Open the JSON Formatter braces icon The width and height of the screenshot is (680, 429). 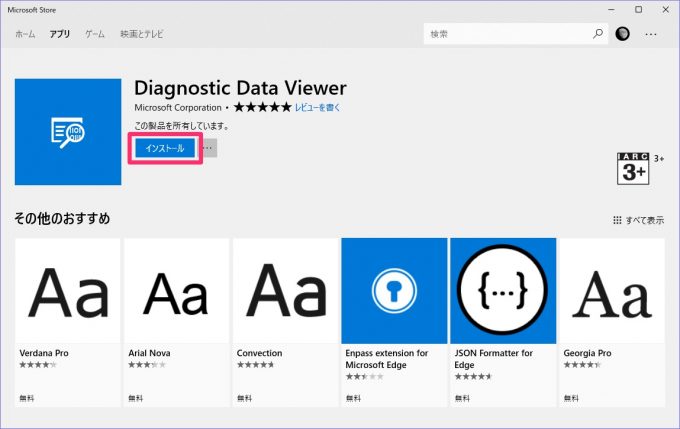[x=503, y=291]
